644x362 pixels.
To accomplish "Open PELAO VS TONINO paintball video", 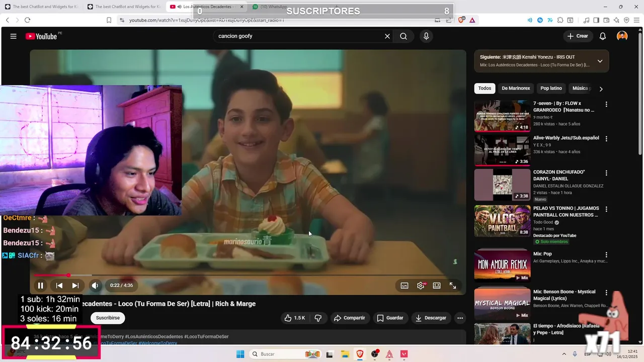I will [x=502, y=221].
